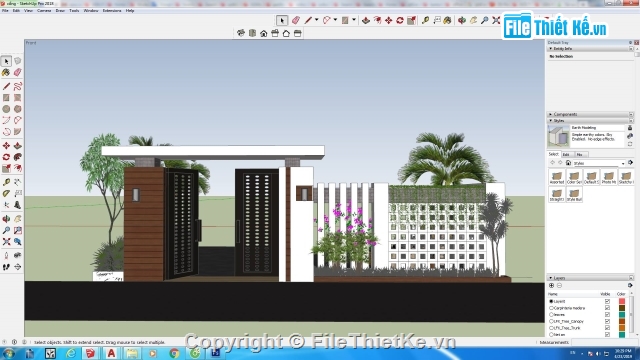640x360 pixels.
Task: Click the red color swatch for Layer0
Action: tap(622, 301)
